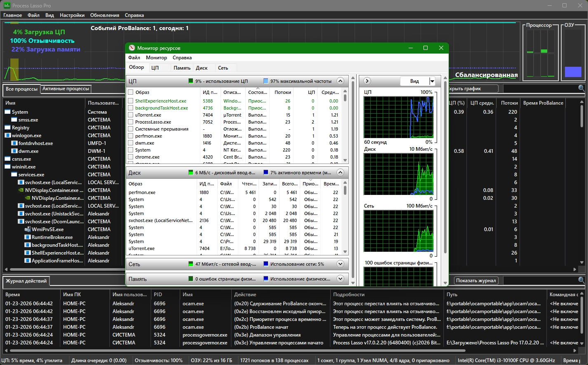
Task: Click the WmiPrvSE.exe process icon
Action: coord(28,229)
